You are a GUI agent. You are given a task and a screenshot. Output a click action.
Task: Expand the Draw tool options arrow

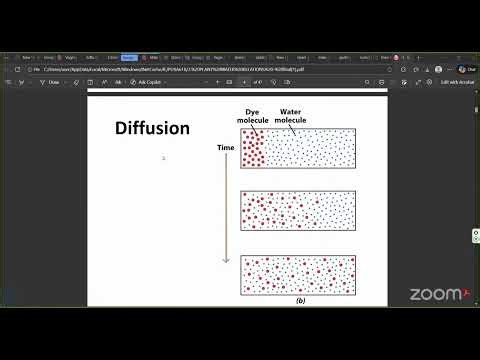65,82
